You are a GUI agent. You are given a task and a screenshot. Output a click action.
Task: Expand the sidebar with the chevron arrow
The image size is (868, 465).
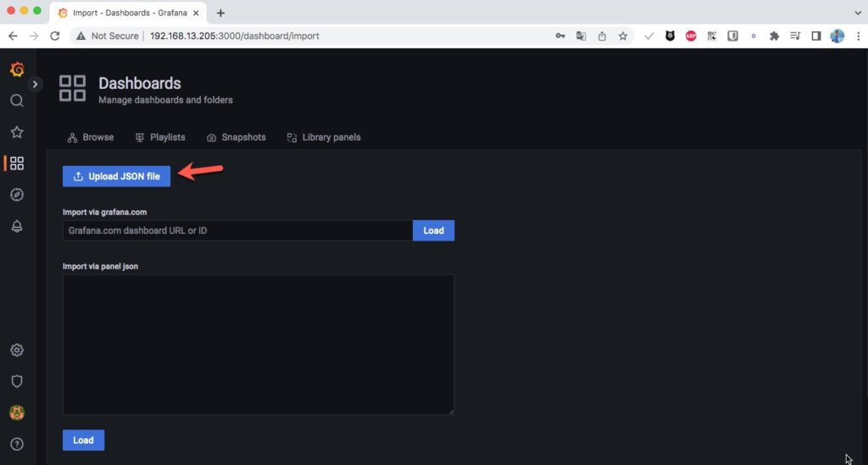[35, 84]
